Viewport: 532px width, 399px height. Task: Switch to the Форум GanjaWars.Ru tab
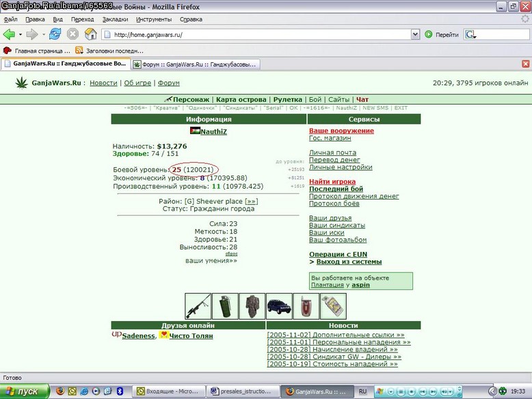tap(196, 64)
